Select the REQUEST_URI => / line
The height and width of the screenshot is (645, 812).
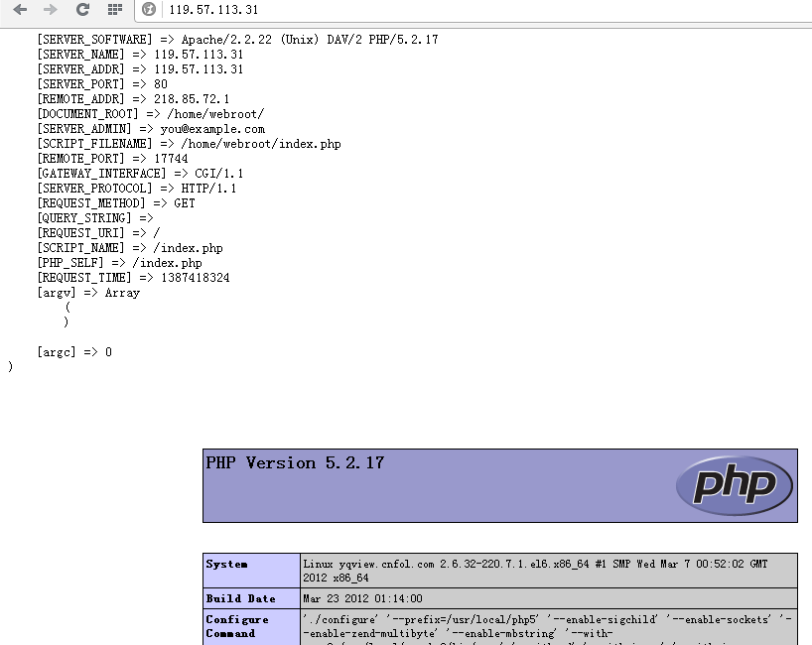pos(99,233)
